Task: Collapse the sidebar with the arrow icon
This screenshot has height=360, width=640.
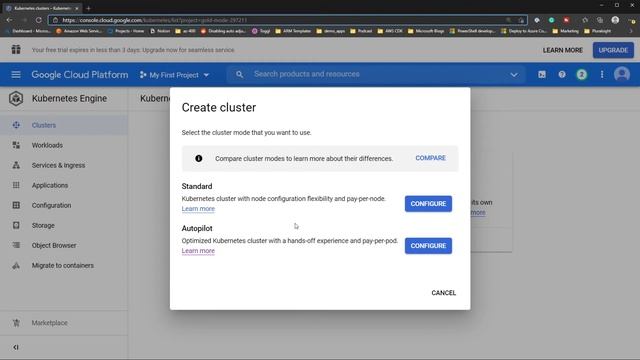Action: point(16,347)
